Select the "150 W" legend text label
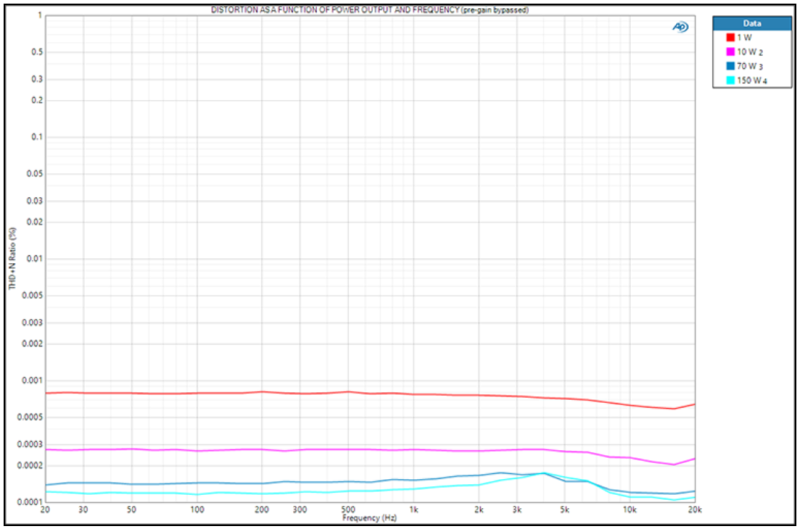 [x=748, y=79]
